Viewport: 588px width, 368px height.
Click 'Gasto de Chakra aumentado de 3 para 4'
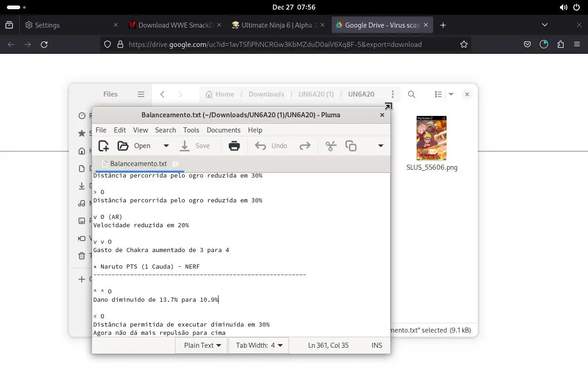[x=161, y=250]
